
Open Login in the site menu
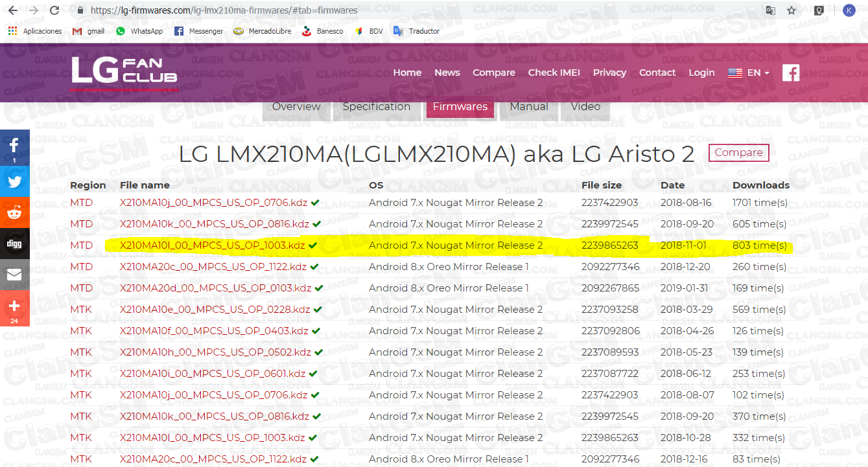click(x=701, y=73)
